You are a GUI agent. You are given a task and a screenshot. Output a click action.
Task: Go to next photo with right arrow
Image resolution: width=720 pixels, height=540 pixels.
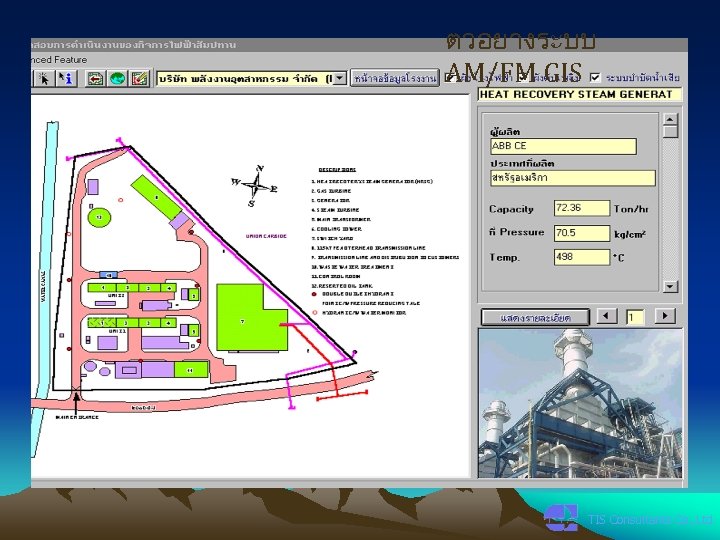tap(664, 316)
